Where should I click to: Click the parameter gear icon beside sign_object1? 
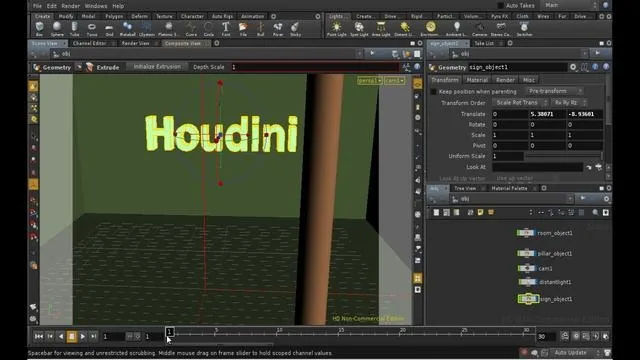pos(573,67)
